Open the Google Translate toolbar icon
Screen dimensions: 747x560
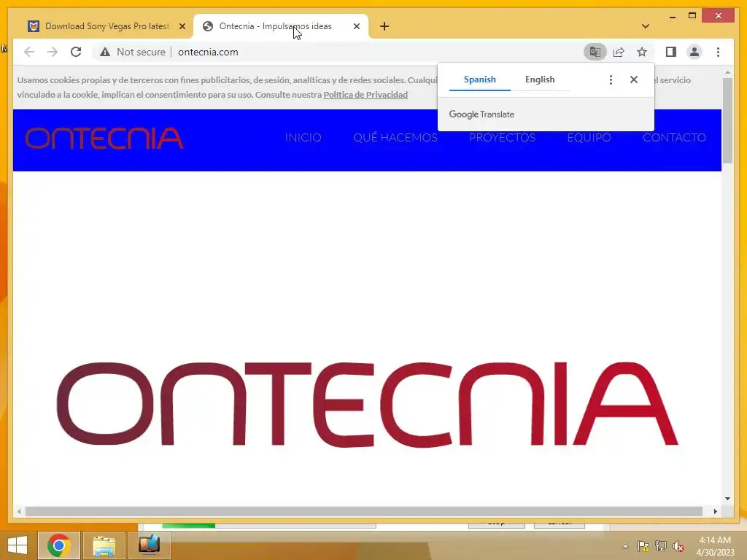coord(595,52)
